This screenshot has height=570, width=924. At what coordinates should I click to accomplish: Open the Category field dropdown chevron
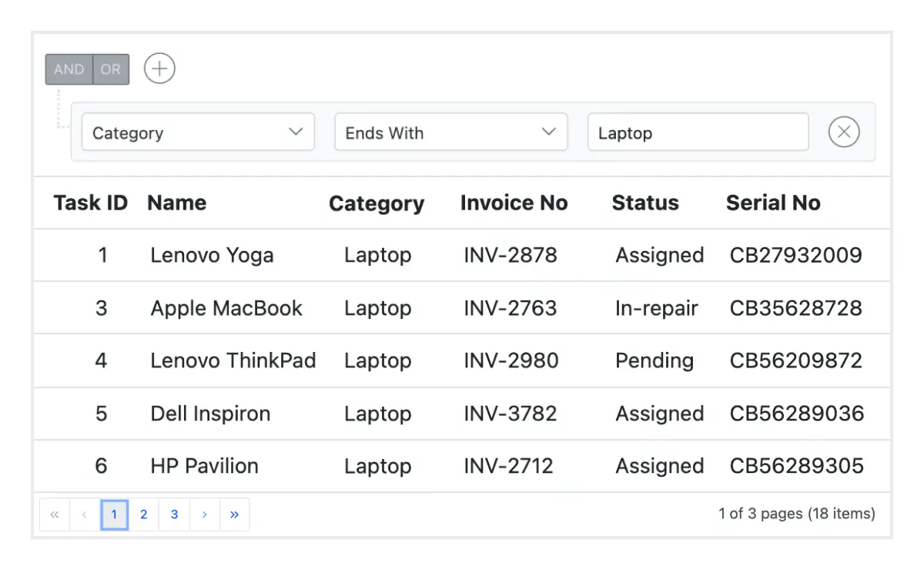296,132
